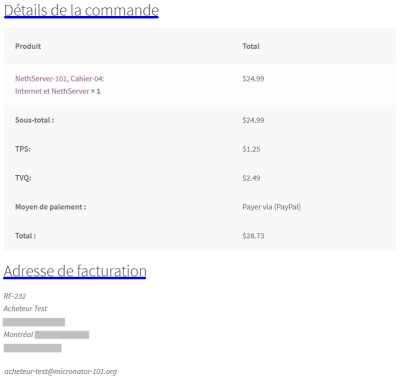Click the TPS label
The image size is (400, 381).
(x=23, y=149)
